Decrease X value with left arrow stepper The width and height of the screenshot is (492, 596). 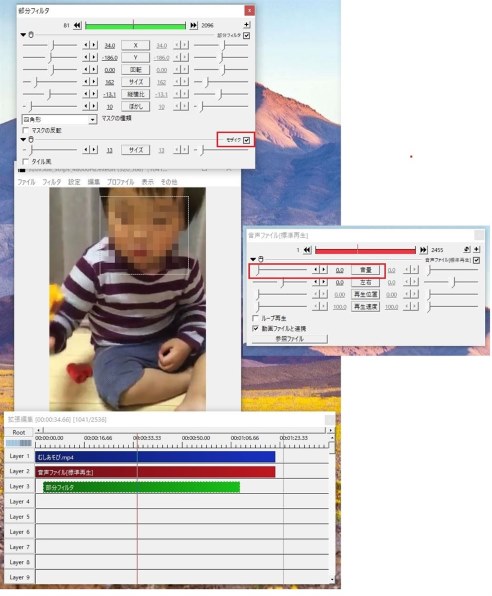pyautogui.click(x=86, y=45)
